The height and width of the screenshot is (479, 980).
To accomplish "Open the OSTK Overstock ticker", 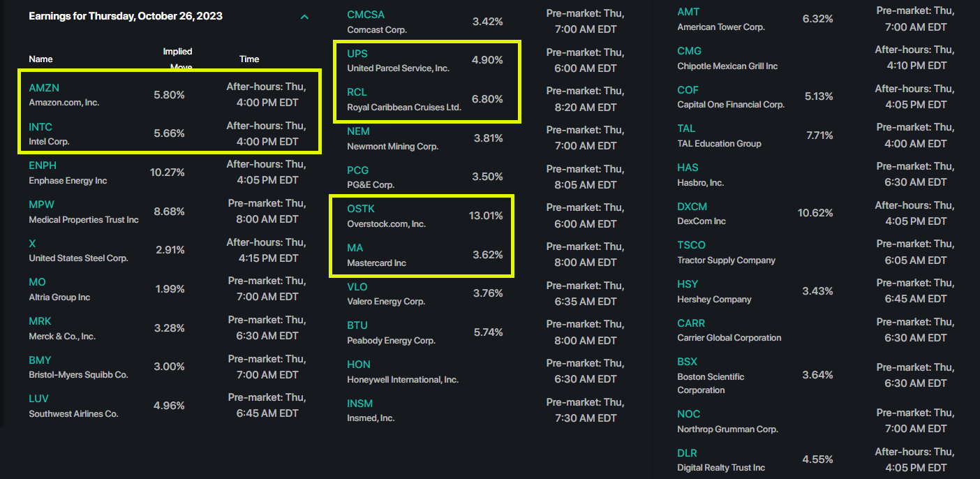I will coord(361,209).
